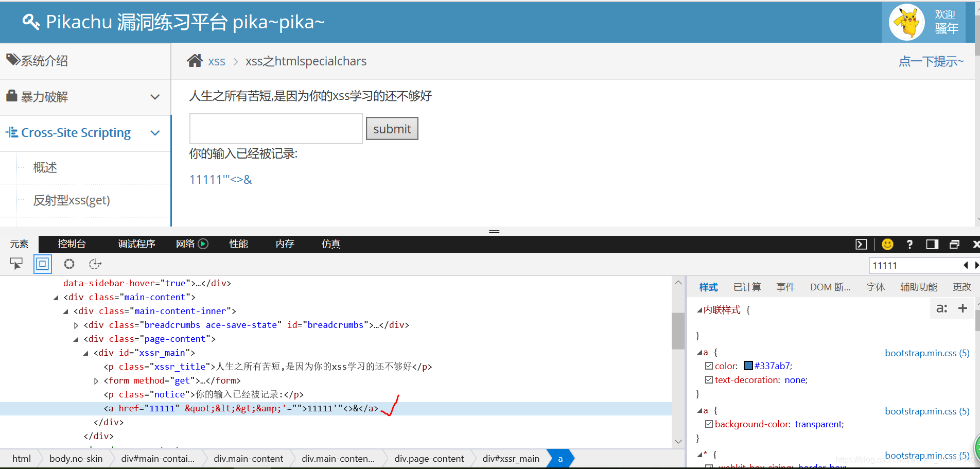Click the text input box above submit

(276, 129)
